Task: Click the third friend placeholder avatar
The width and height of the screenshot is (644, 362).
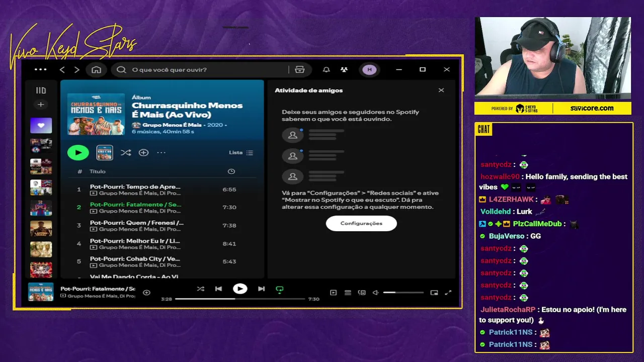Action: tap(292, 176)
